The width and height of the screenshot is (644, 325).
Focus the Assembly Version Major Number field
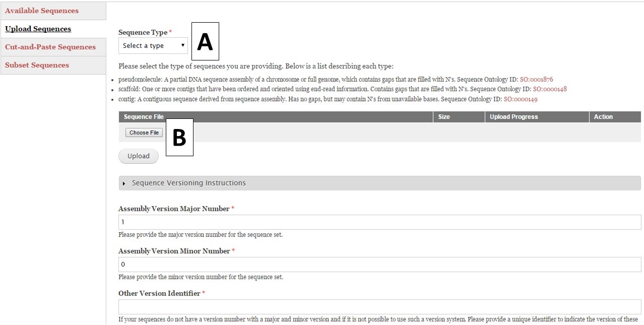(x=379, y=222)
